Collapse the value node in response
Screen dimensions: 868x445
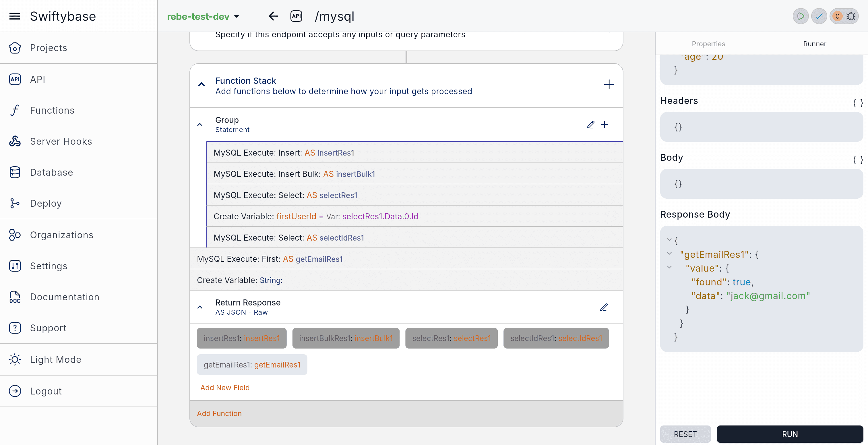click(669, 267)
